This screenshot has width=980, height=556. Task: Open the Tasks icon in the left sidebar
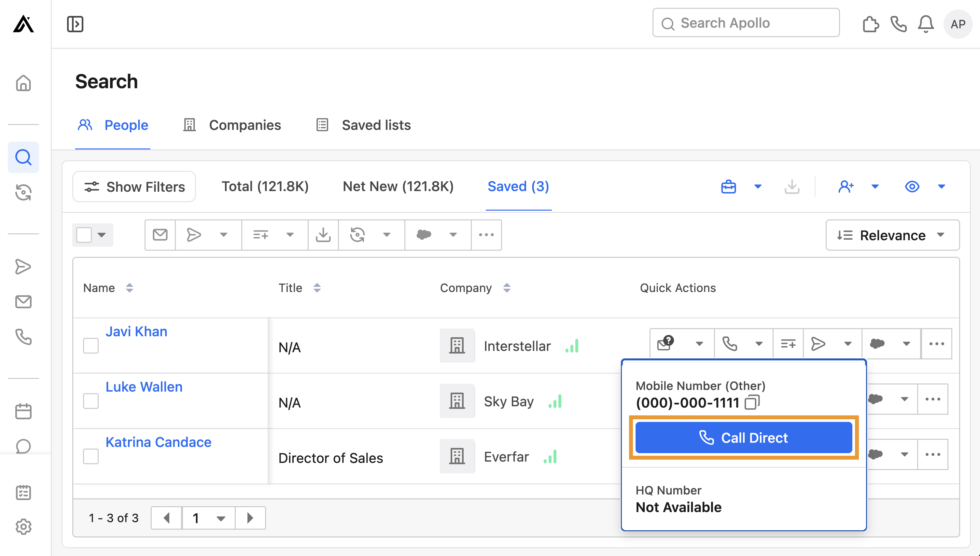(23, 492)
